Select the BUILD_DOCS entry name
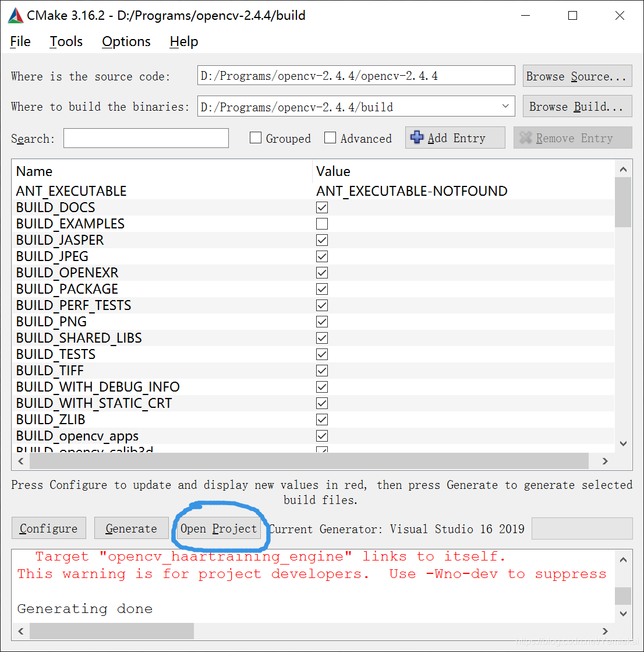The width and height of the screenshot is (644, 652). [x=56, y=207]
